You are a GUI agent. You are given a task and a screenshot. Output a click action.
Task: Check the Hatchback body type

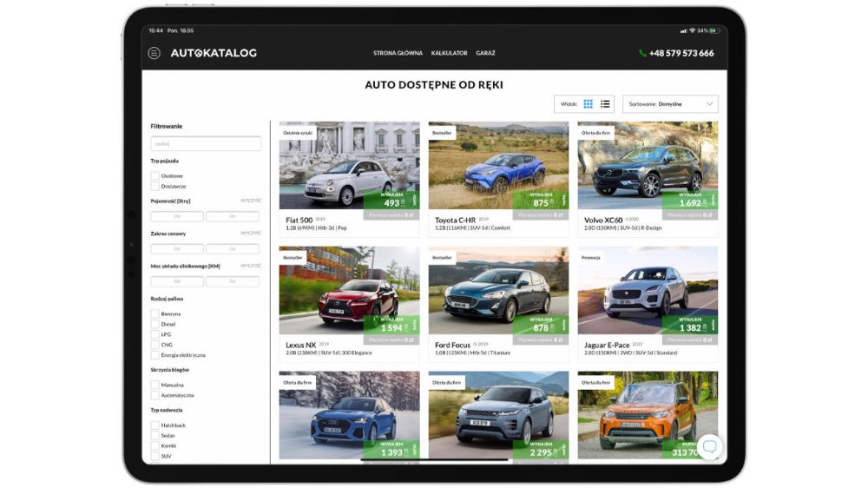[x=155, y=425]
